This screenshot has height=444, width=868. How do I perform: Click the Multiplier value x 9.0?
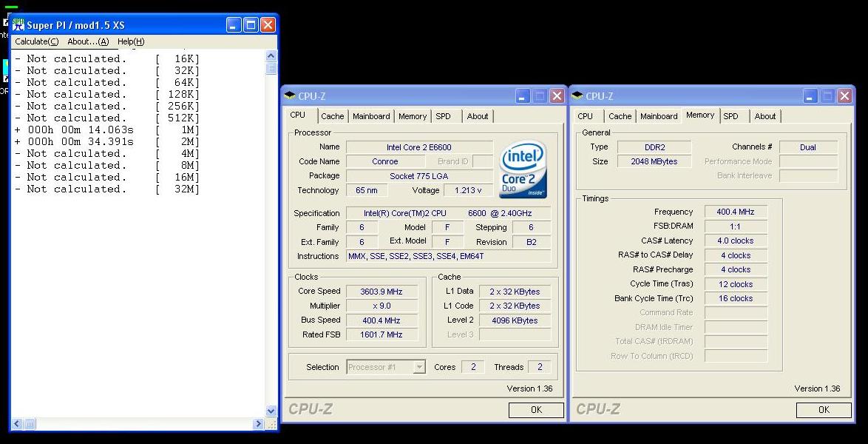[x=382, y=306]
